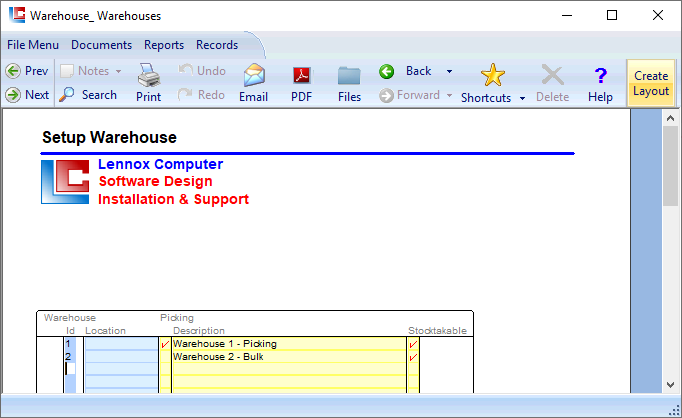Toggle Picking checkmark for Warehouse 1
682x418 pixels.
pyautogui.click(x=165, y=344)
